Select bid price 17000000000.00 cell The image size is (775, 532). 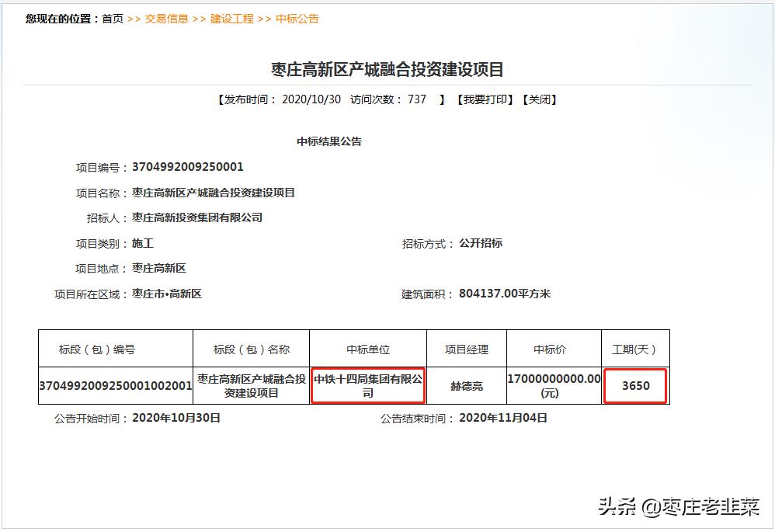click(554, 386)
